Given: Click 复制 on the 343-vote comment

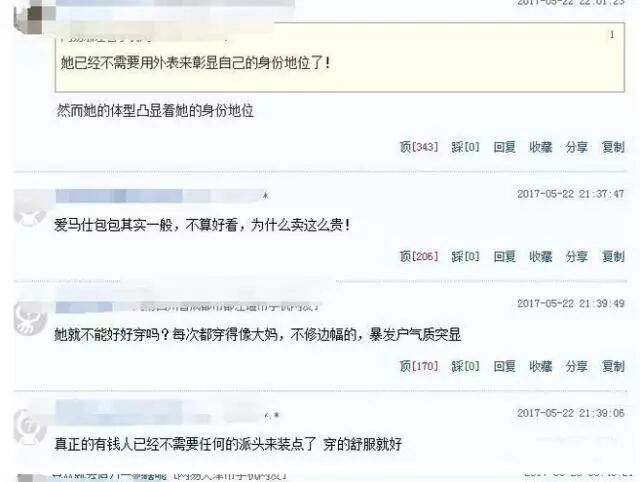Looking at the screenshot, I should click(613, 147).
